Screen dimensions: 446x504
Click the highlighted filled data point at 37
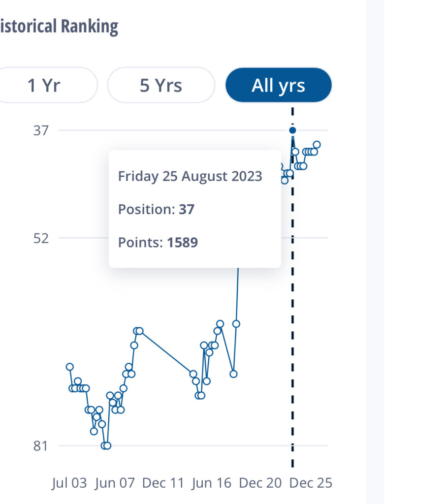click(x=292, y=130)
